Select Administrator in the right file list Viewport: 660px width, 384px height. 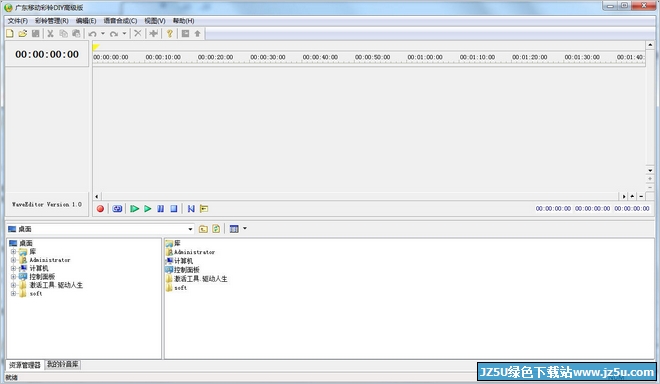click(194, 252)
